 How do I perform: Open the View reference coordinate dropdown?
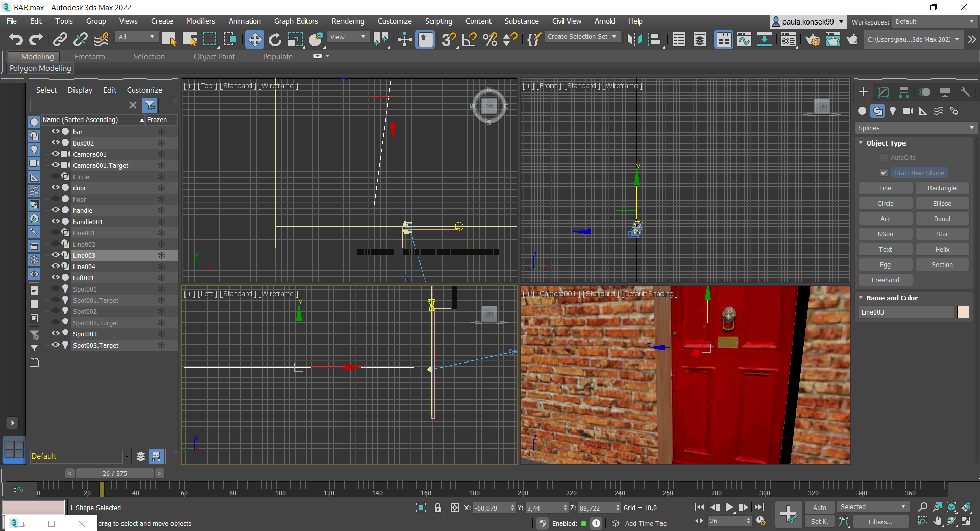(348, 37)
